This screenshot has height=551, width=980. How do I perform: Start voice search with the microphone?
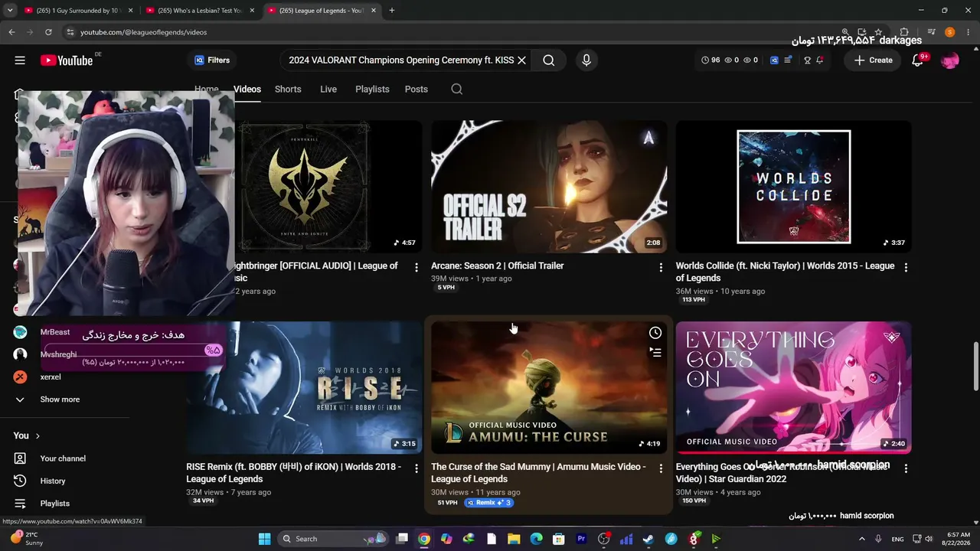pyautogui.click(x=586, y=60)
